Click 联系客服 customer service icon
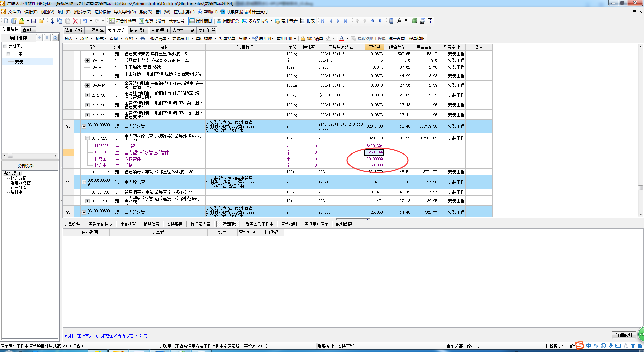 pyautogui.click(x=231, y=12)
